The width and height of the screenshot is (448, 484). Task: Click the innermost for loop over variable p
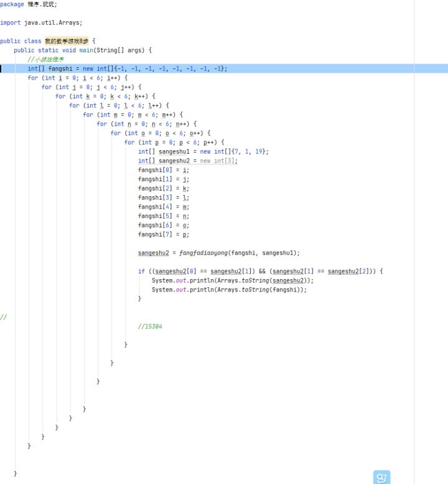174,143
